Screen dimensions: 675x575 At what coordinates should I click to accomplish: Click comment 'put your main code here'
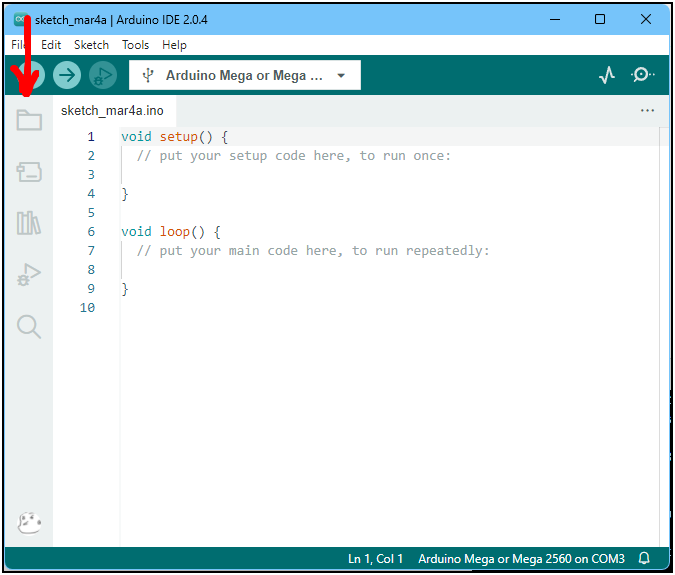313,250
